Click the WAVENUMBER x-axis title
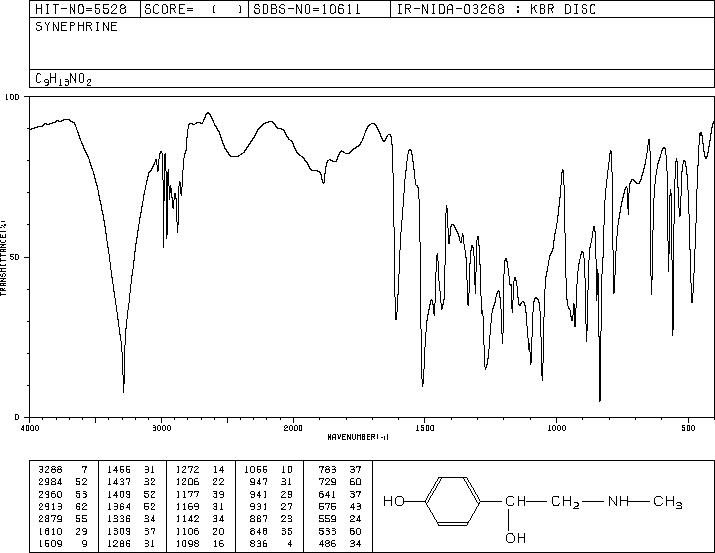The width and height of the screenshot is (715, 553). click(358, 437)
